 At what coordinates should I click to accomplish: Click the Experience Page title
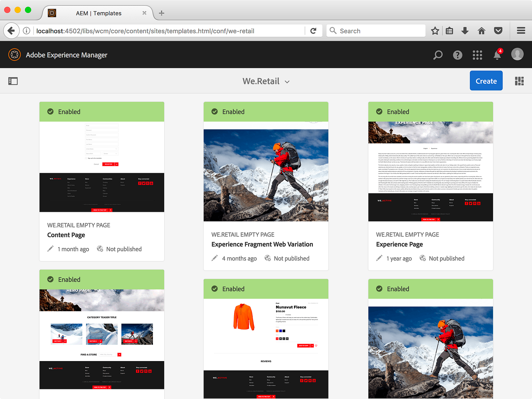point(399,244)
